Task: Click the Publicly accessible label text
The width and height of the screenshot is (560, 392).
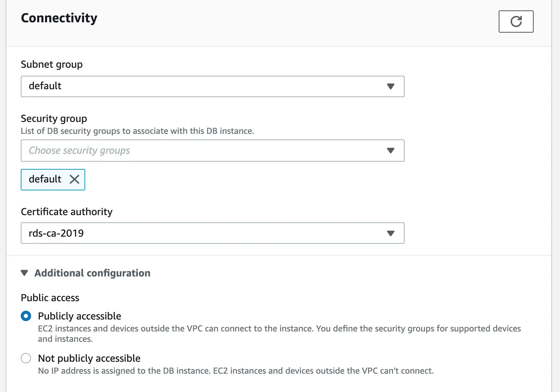Action: (79, 316)
